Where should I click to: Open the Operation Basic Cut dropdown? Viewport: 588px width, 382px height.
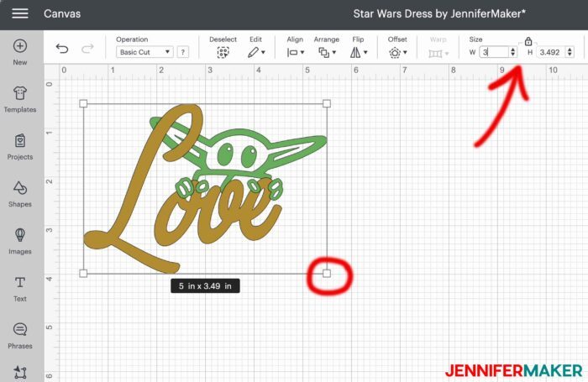144,52
